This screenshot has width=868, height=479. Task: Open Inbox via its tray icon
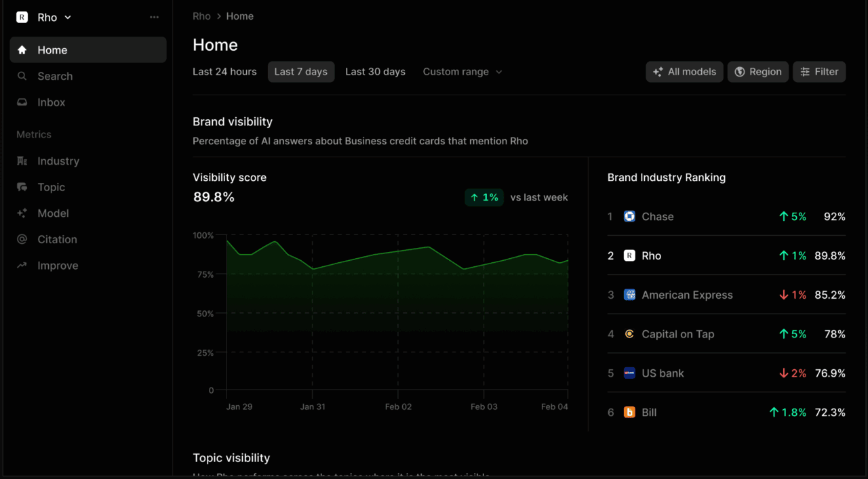(22, 102)
